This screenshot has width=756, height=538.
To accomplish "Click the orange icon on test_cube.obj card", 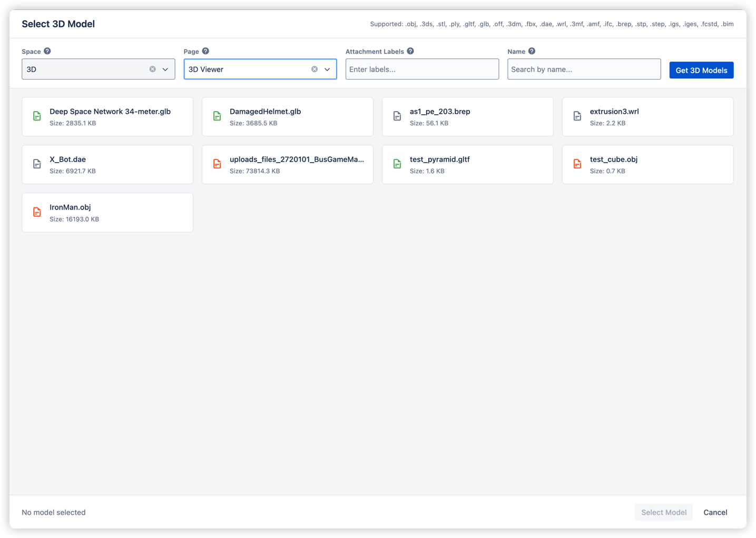I will 577,164.
